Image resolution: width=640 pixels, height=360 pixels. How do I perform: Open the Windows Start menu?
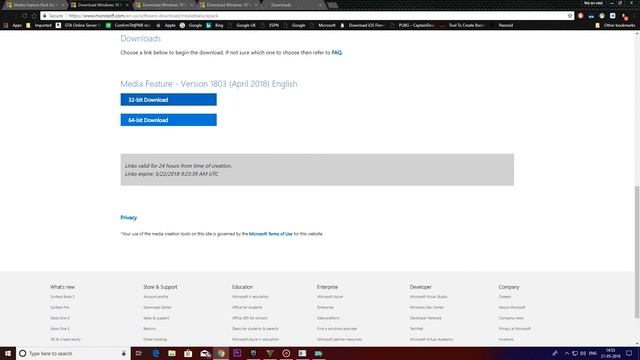[8, 353]
